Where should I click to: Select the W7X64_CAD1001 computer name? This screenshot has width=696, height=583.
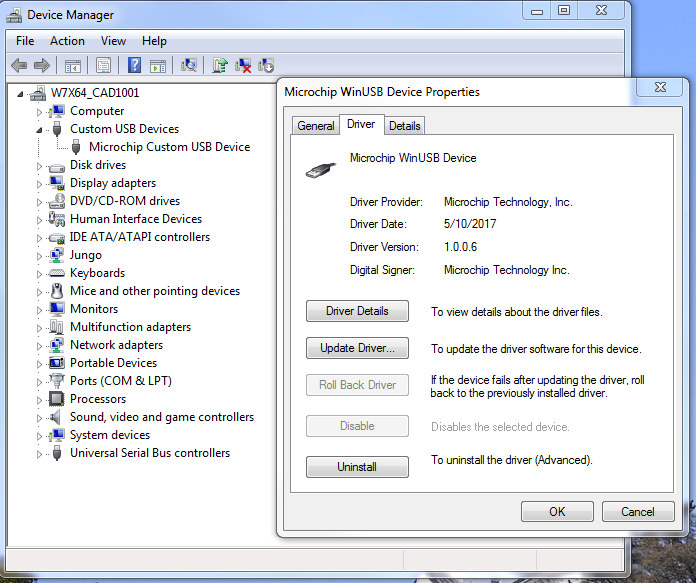(95, 92)
